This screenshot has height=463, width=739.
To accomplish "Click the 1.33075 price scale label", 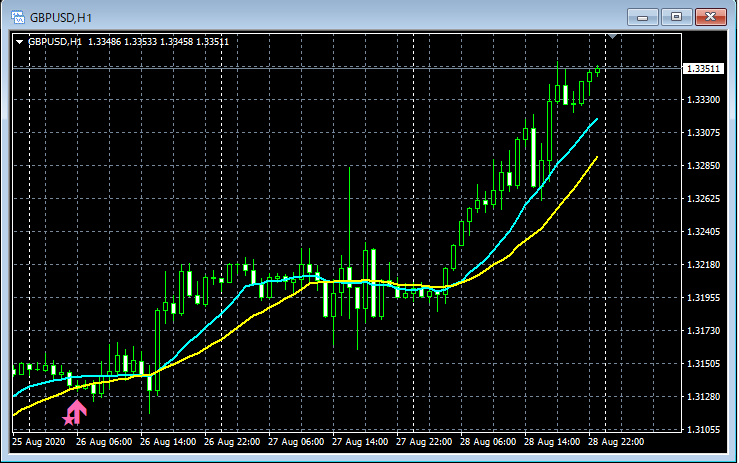I will point(704,132).
